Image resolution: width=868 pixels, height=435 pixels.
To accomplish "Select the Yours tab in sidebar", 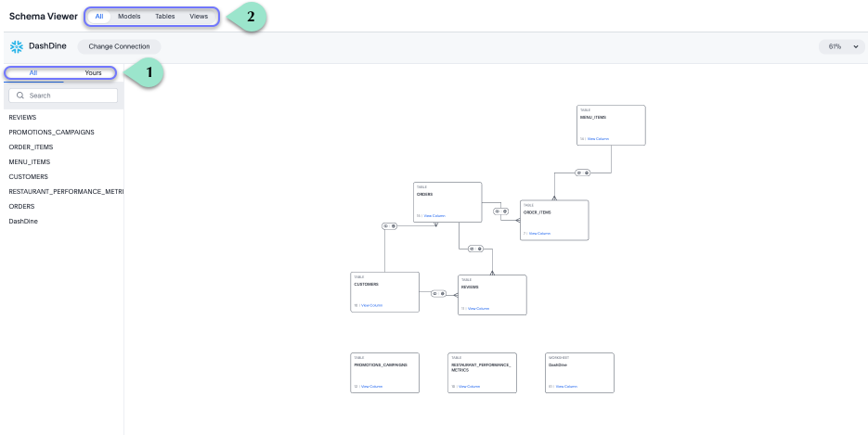I will point(93,72).
